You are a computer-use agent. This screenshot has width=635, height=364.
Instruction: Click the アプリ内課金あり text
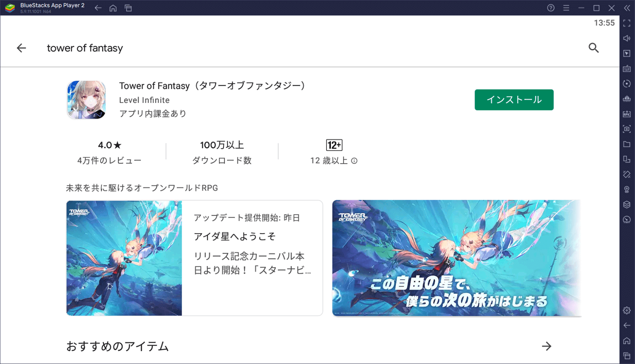(153, 113)
